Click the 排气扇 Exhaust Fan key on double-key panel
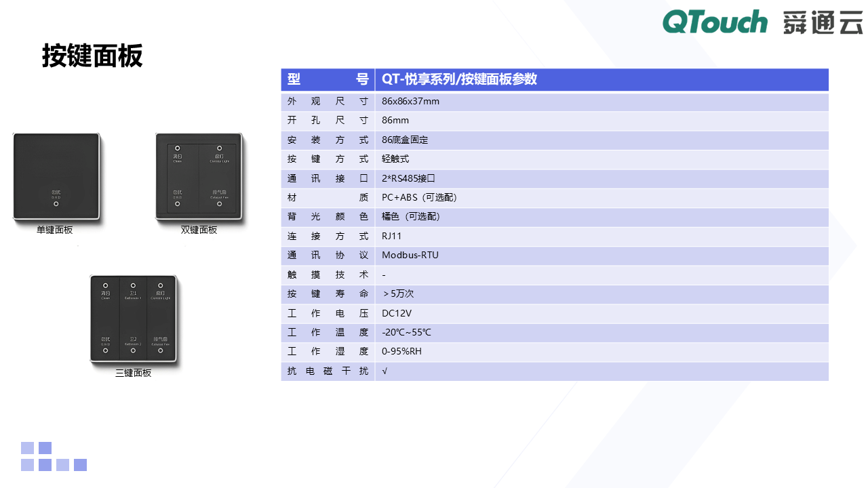This screenshot has height=488, width=868. 219,194
